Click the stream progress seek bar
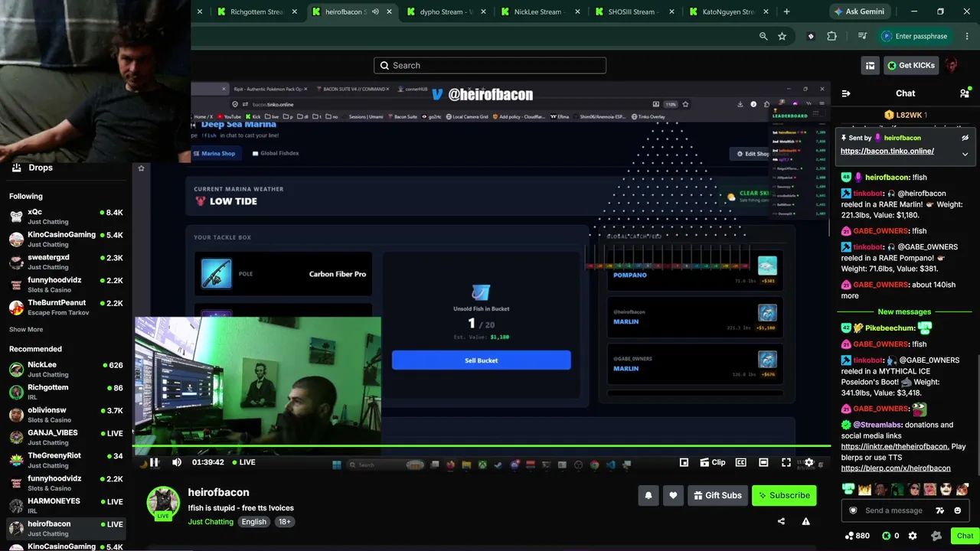The width and height of the screenshot is (980, 551). [x=482, y=445]
